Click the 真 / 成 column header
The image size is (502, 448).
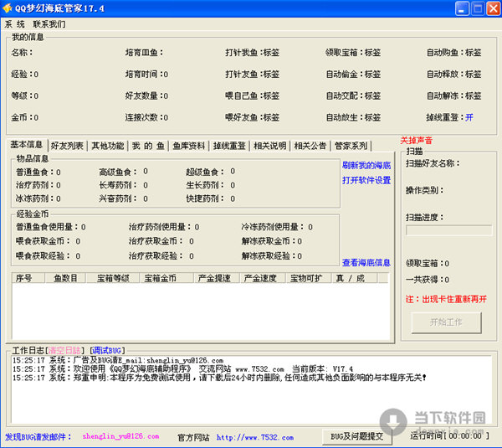click(355, 278)
